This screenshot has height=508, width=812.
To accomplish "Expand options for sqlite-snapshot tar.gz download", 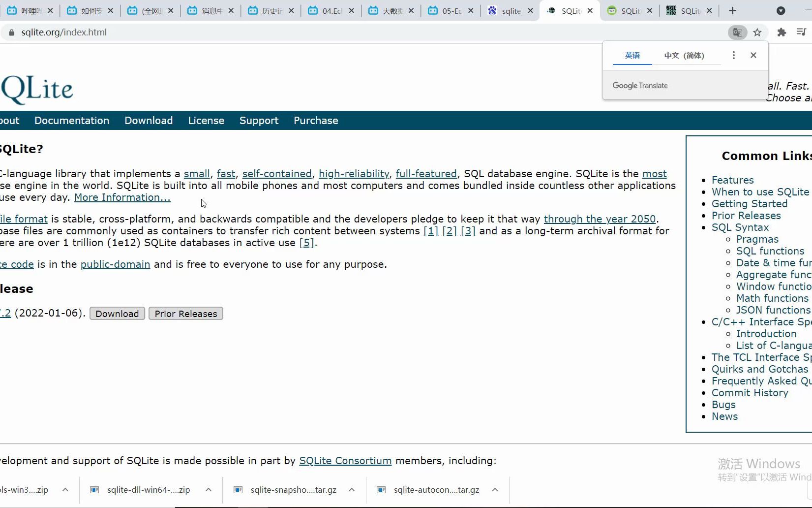I will click(352, 490).
